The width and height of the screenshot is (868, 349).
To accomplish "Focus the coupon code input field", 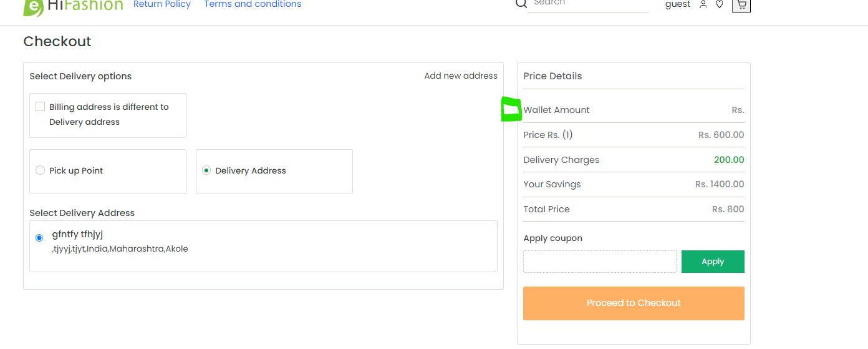I will click(600, 262).
